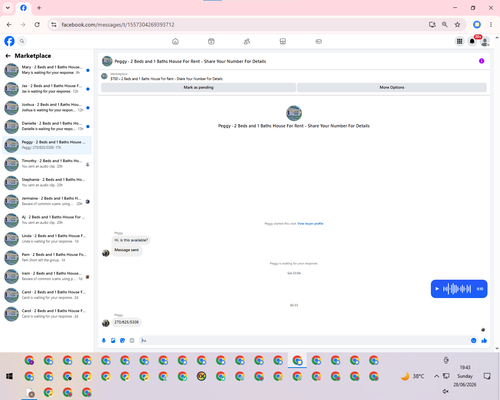Go to the Home feed icon
Viewport: 500px width, 400px height.
click(x=175, y=41)
